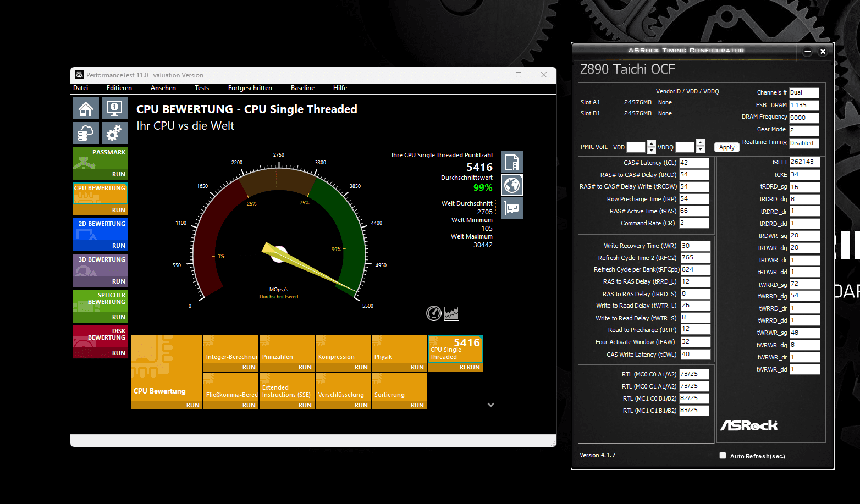Click the Realtime Timing field
Image resolution: width=860 pixels, height=504 pixels.
coord(804,143)
